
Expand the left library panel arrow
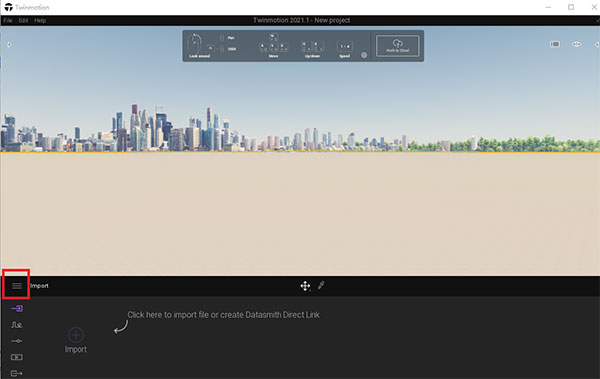click(10, 44)
